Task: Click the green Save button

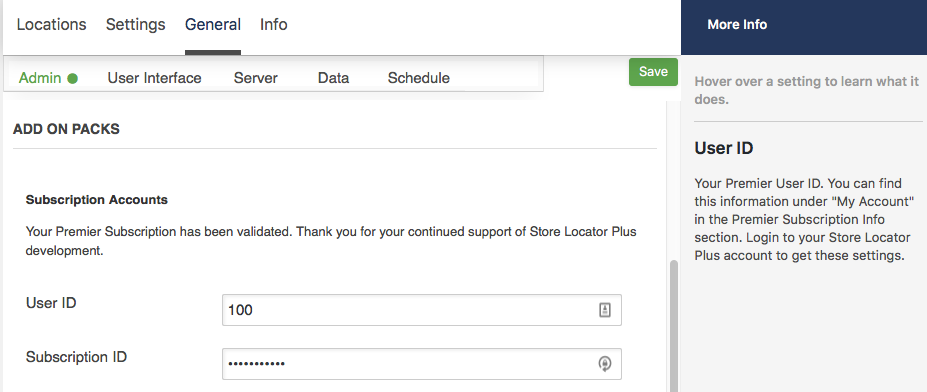Action: (653, 72)
